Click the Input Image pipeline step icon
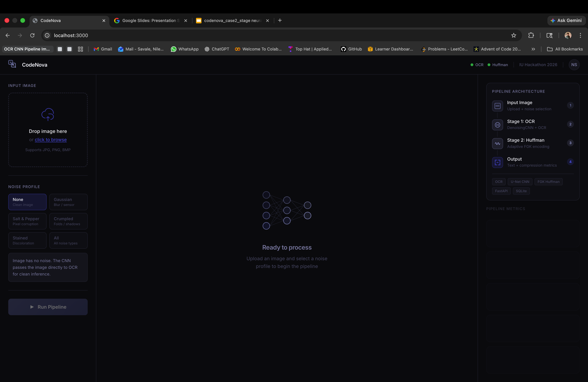 coord(497,106)
